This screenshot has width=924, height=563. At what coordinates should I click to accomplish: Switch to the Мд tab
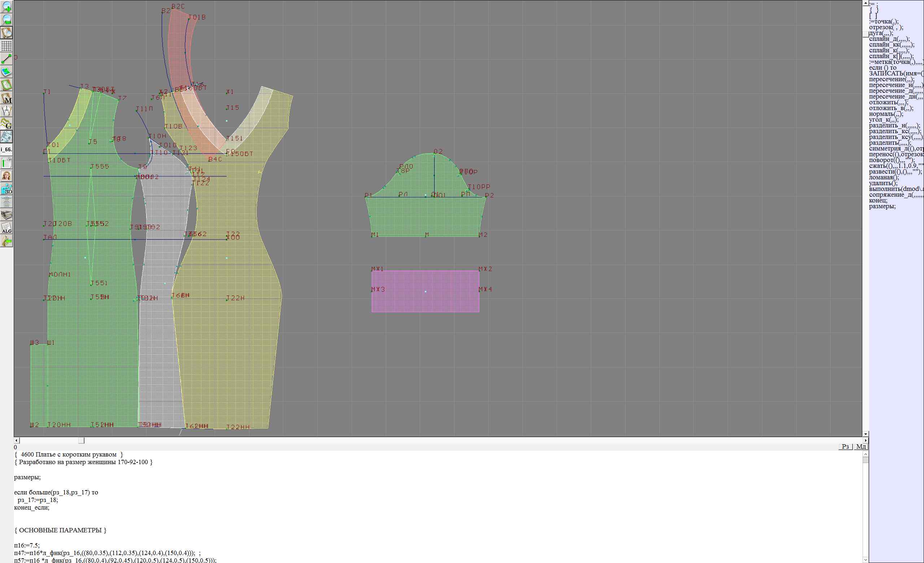coord(861,446)
